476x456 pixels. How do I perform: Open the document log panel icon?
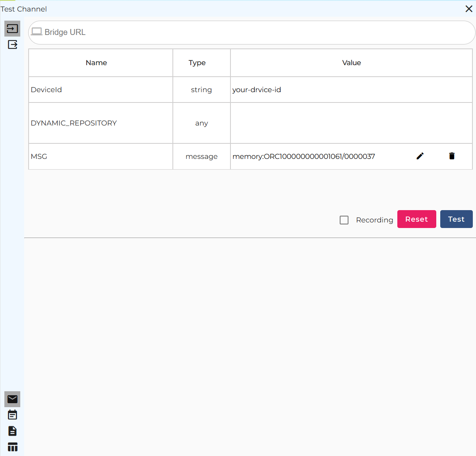click(12, 431)
